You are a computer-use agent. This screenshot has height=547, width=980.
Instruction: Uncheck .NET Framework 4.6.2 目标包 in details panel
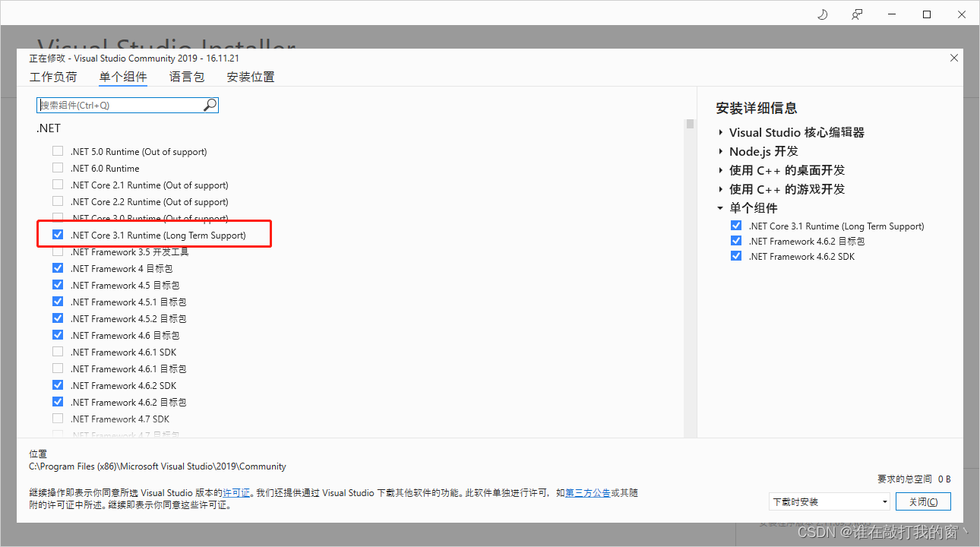click(735, 241)
